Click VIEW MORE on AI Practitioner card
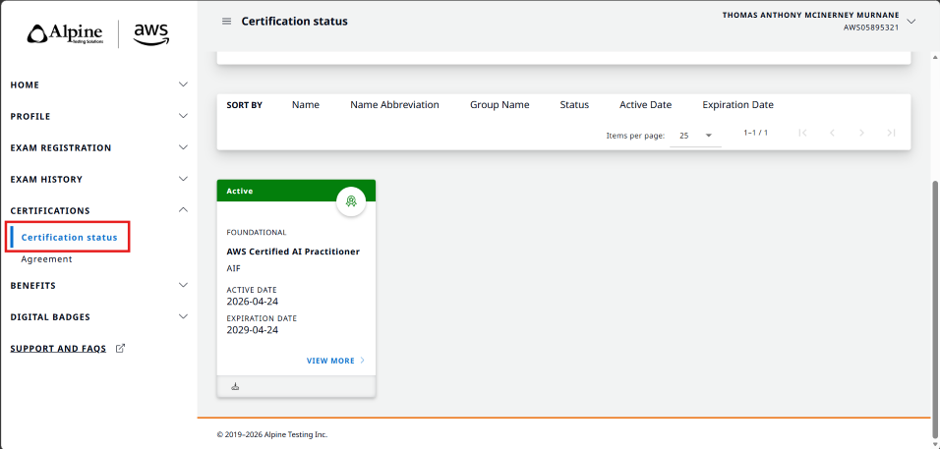The height and width of the screenshot is (449, 940). [331, 361]
